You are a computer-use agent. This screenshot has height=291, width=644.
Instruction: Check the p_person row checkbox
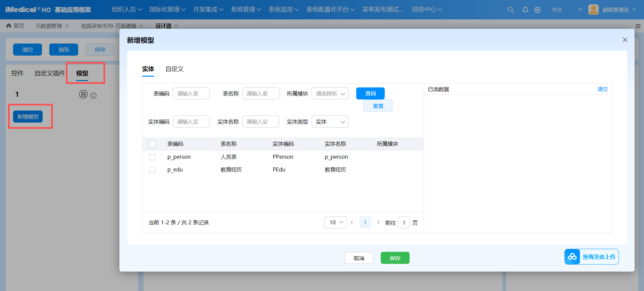click(152, 157)
